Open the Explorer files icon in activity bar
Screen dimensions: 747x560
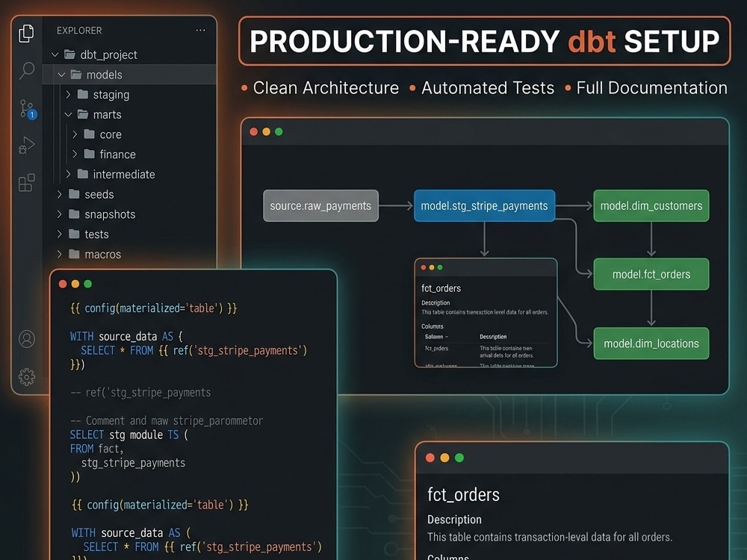coord(26,33)
